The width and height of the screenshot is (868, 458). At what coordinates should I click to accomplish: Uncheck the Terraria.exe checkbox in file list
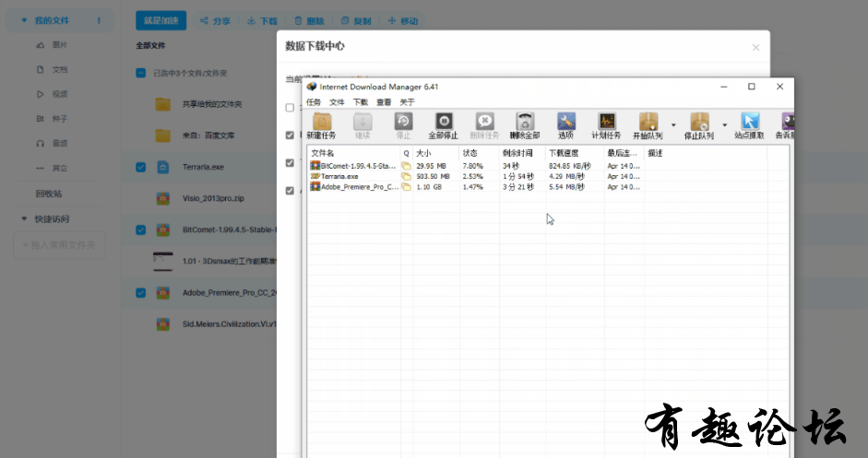(140, 167)
